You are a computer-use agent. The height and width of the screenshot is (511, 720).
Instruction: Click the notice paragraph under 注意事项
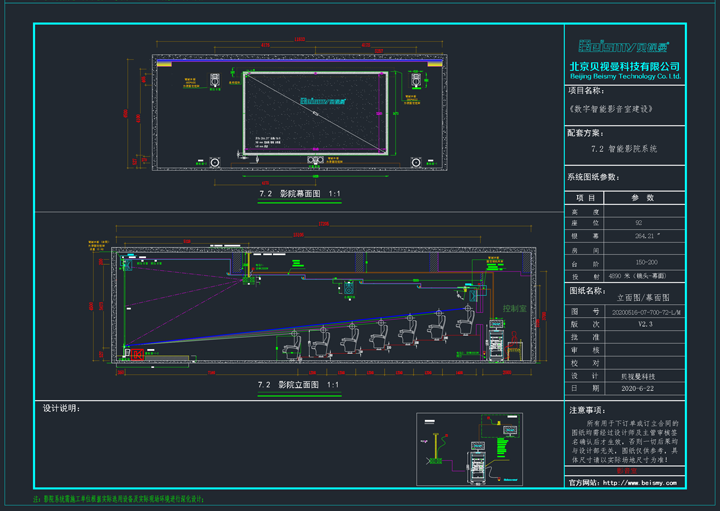tap(625, 441)
